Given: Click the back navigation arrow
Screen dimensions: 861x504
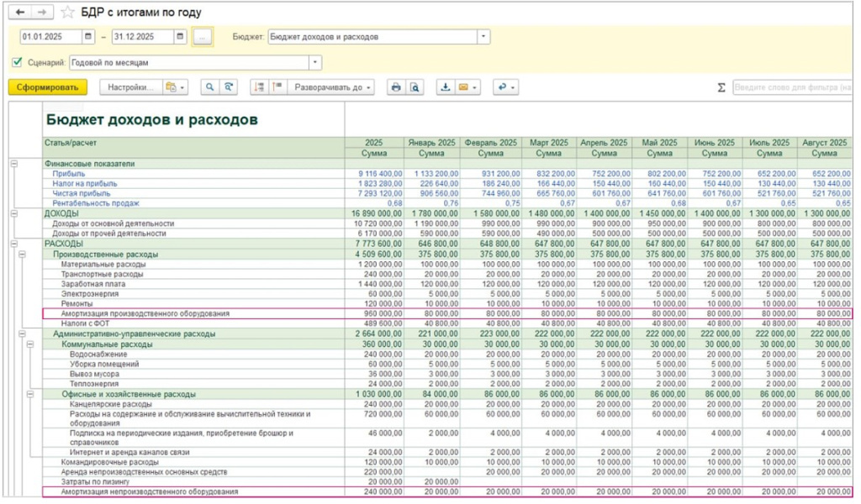Looking at the screenshot, I should coord(21,12).
